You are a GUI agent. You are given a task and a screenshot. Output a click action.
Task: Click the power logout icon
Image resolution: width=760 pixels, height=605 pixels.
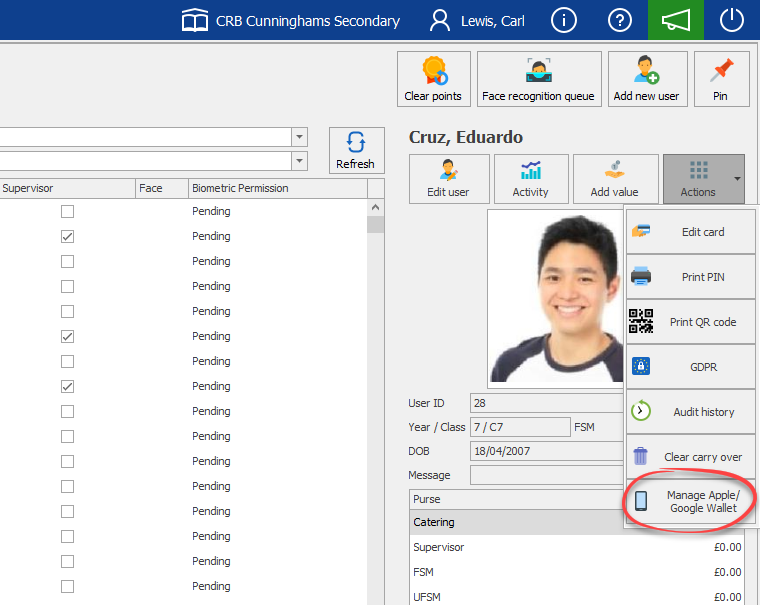(733, 20)
